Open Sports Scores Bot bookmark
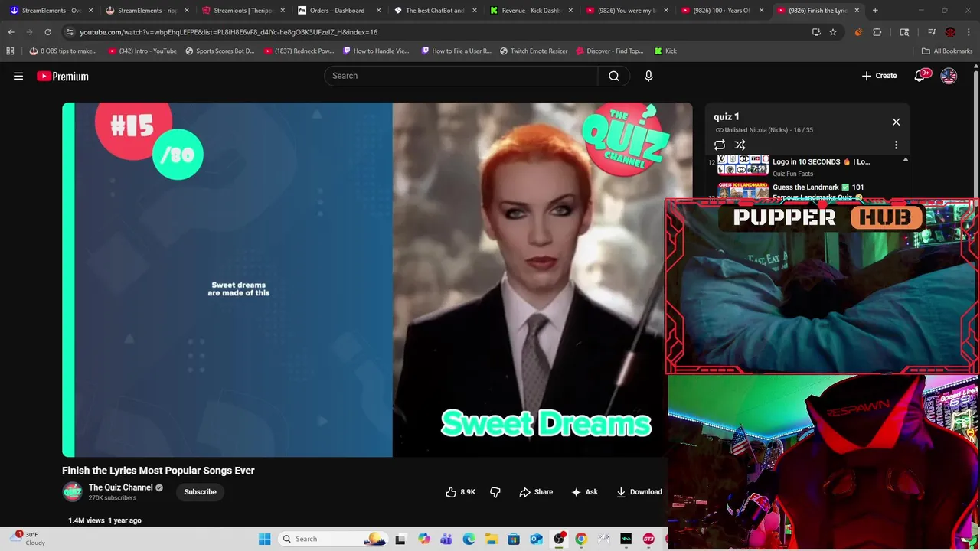The image size is (980, 551). [220, 51]
